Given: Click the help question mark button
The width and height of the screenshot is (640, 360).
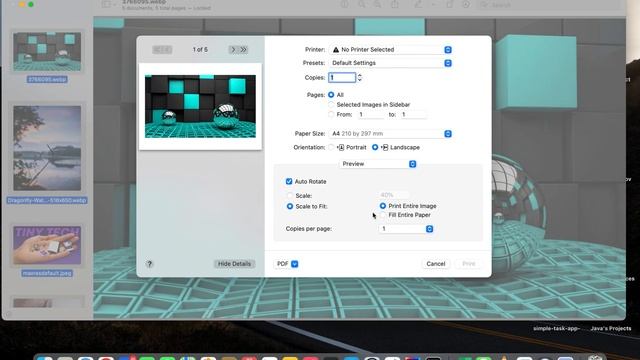Looking at the screenshot, I should coord(149,264).
